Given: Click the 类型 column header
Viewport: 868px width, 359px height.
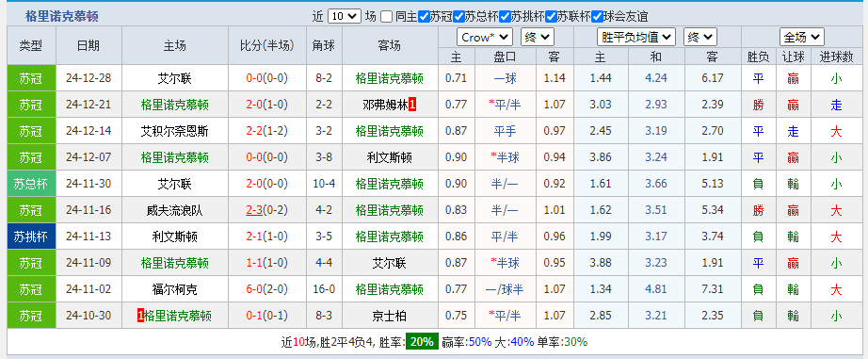Looking at the screenshot, I should point(32,45).
